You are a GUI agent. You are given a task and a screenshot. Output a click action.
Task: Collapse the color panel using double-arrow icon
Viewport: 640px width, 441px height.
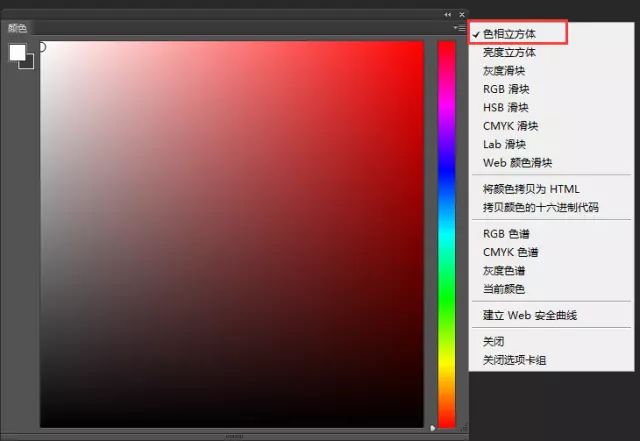[x=447, y=15]
